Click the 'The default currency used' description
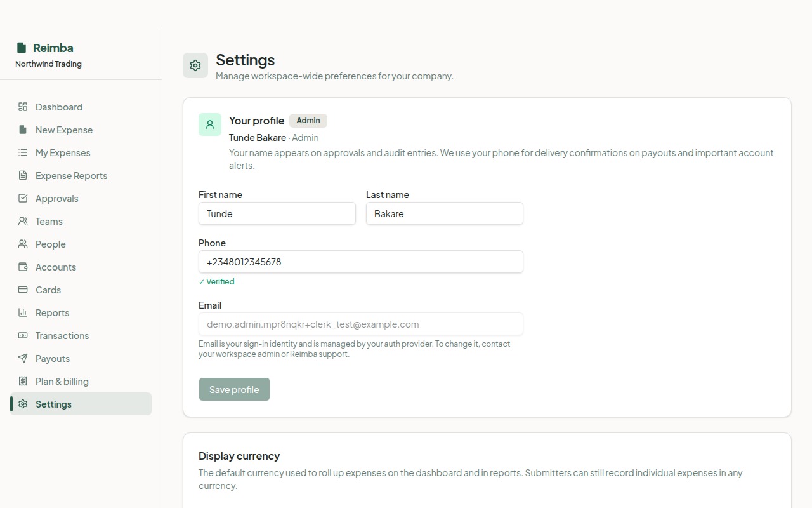Screen dimensions: 812x508 click(x=471, y=479)
